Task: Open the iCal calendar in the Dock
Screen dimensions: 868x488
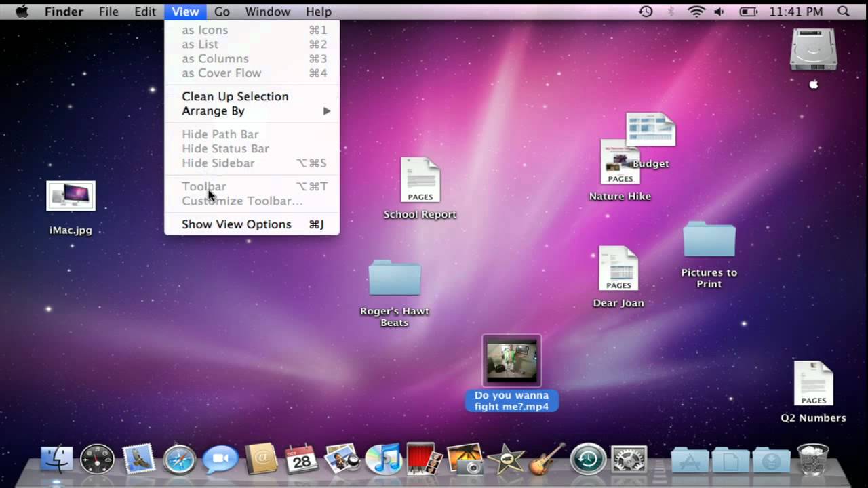Action: point(300,459)
